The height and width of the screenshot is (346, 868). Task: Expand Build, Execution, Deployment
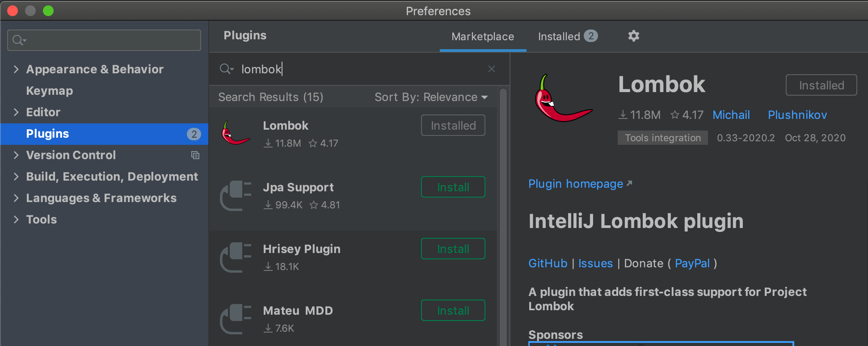16,177
